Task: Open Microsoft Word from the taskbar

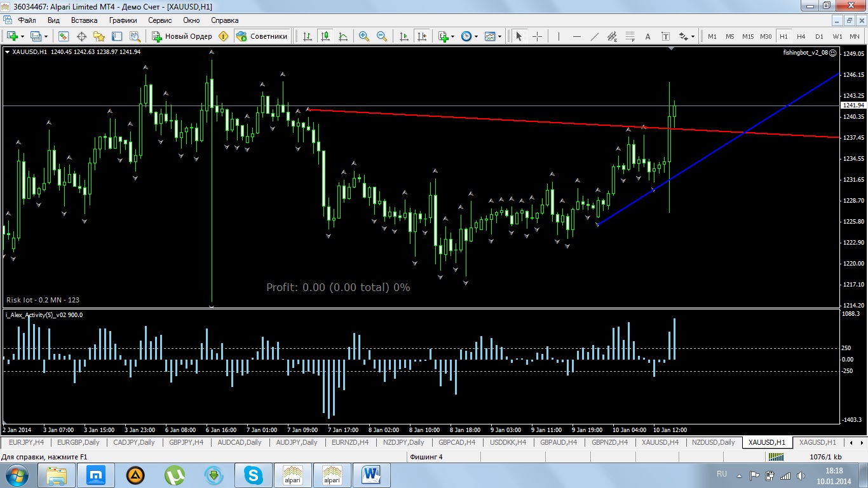Action: pyautogui.click(x=372, y=475)
